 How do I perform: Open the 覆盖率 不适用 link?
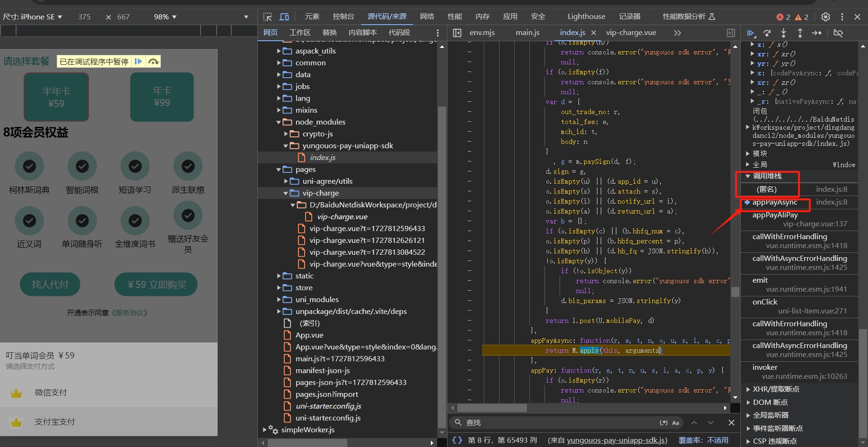[703, 440]
